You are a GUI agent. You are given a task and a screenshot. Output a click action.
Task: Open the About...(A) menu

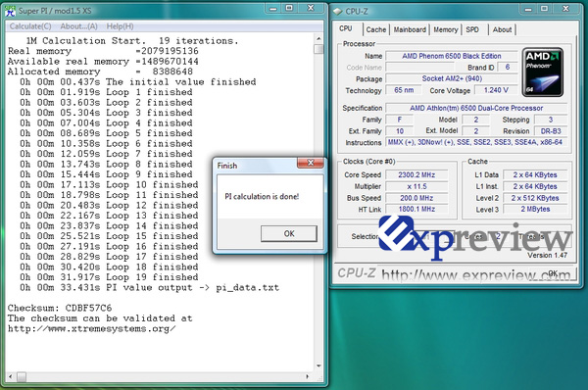pyautogui.click(x=78, y=26)
